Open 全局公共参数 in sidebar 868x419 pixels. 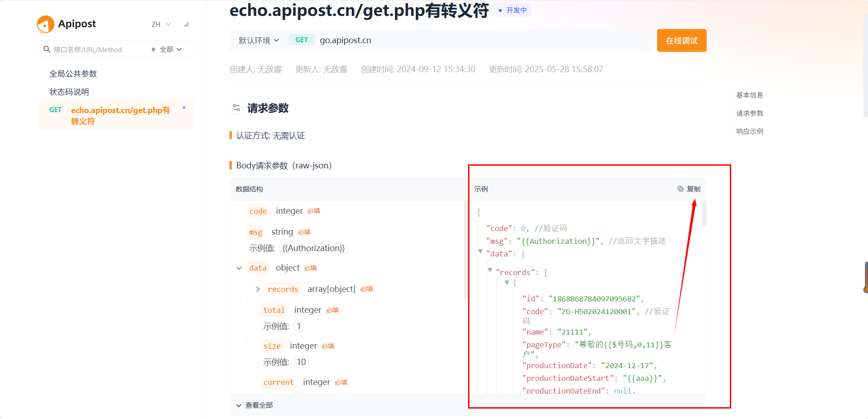tap(73, 74)
